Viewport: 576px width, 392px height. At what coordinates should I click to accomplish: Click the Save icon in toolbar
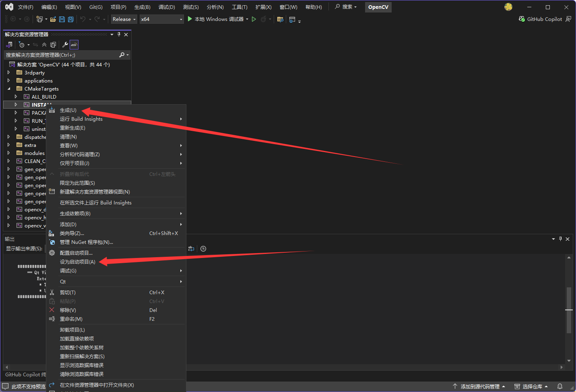[x=62, y=19]
